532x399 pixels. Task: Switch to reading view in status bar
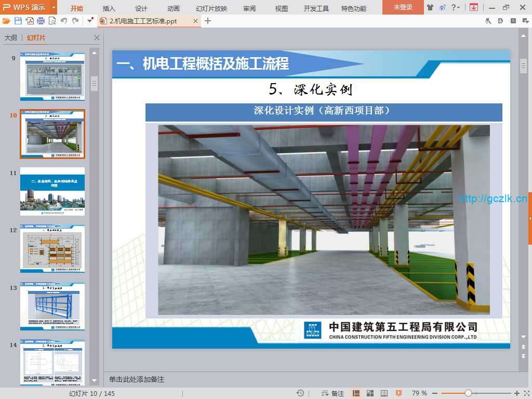tap(384, 393)
